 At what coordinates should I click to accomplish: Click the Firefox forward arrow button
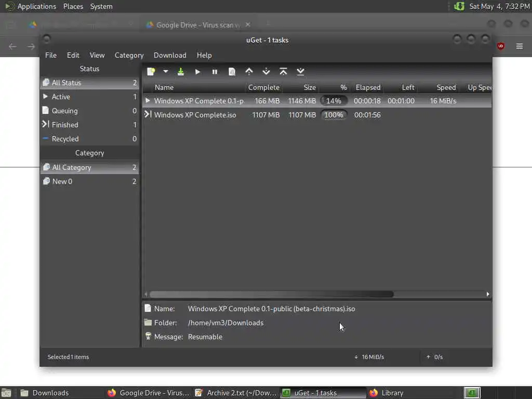click(31, 46)
